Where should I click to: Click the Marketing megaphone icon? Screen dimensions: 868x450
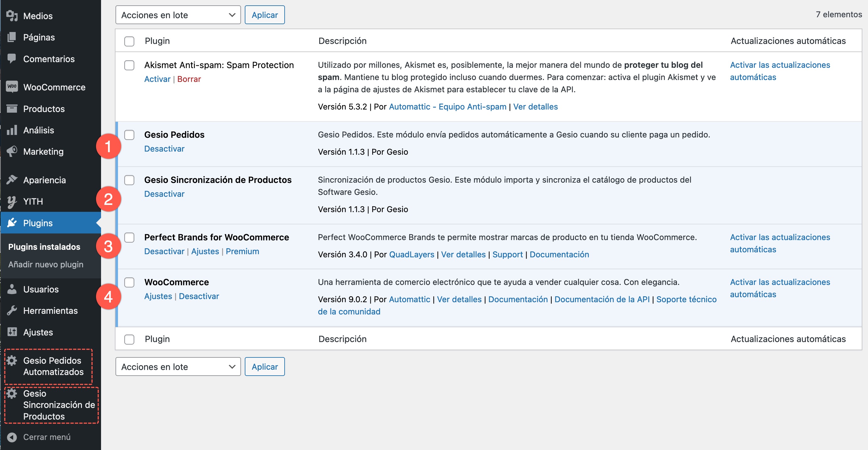tap(12, 151)
